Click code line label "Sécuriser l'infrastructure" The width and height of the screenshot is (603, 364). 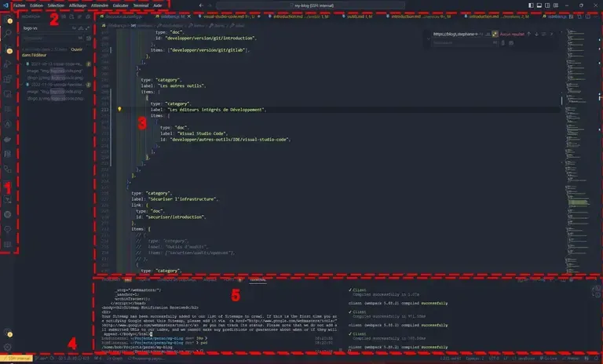pyautogui.click(x=175, y=199)
